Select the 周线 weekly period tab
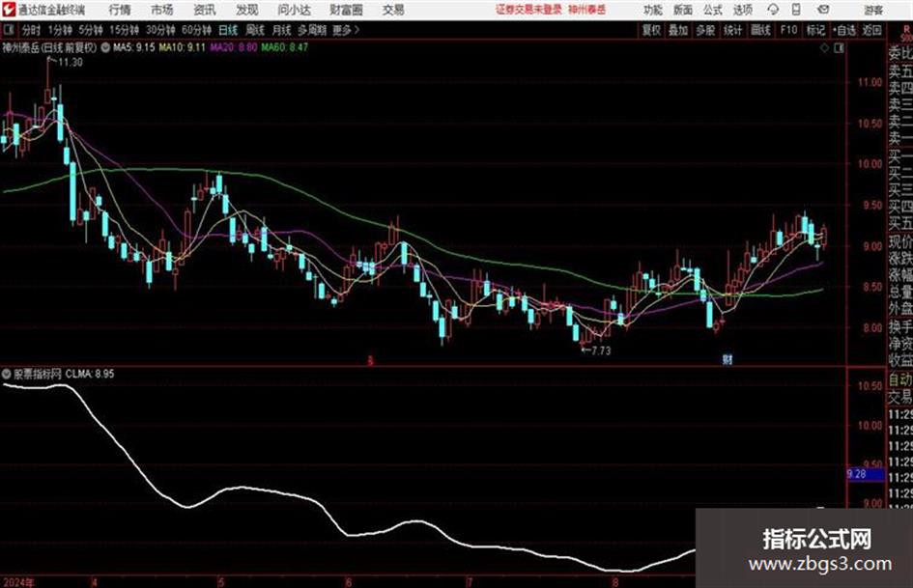 click(x=255, y=30)
